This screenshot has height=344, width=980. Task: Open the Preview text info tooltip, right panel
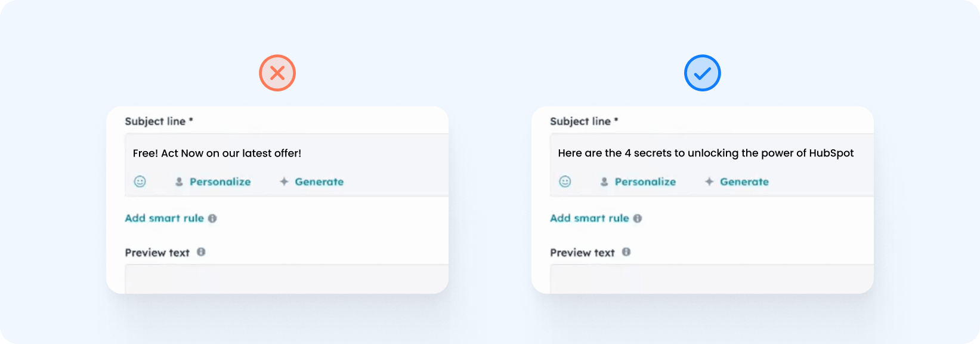626,251
